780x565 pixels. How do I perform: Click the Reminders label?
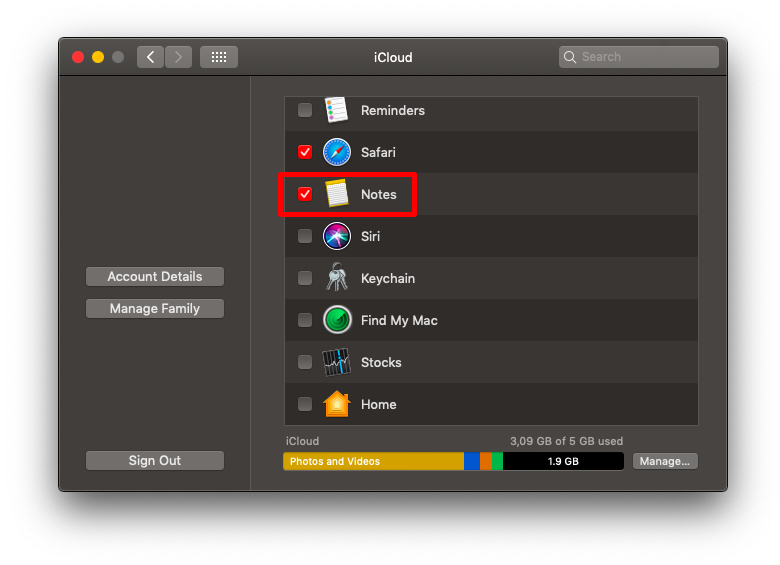click(x=393, y=110)
